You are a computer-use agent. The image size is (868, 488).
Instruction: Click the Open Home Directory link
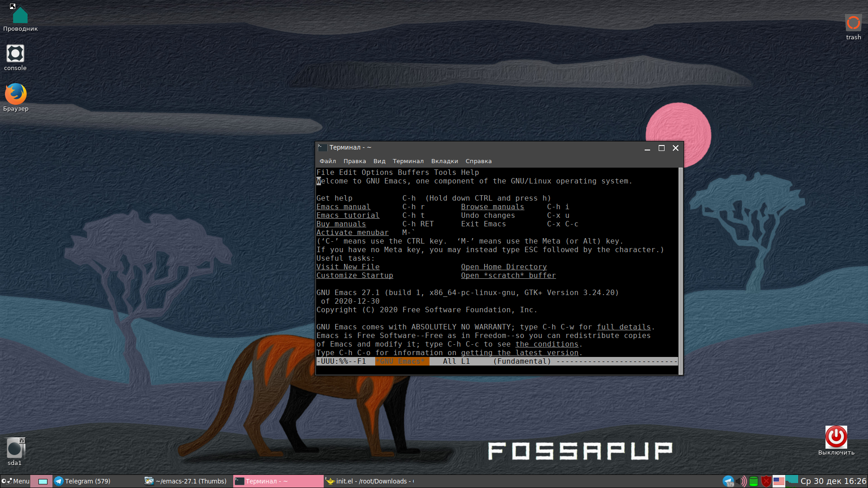504,267
